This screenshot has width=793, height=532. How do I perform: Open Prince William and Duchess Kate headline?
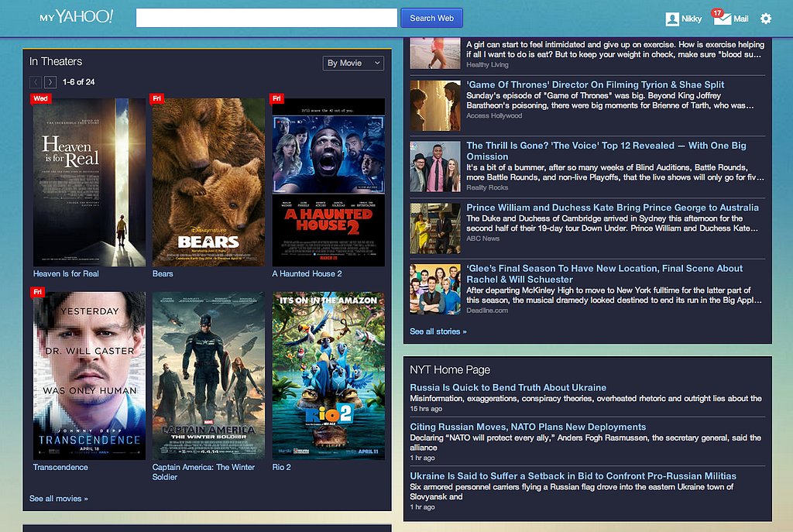tap(613, 208)
